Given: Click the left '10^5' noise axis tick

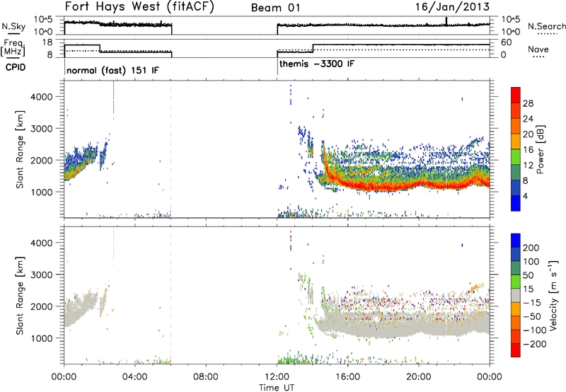Looking at the screenshot, I should coord(43,20).
